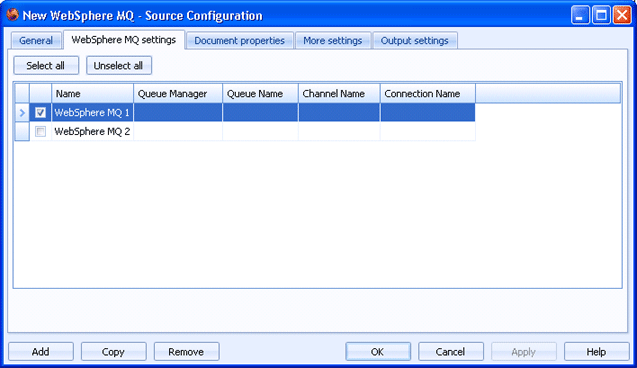Switch to the General tab
The image size is (637, 368).
click(x=36, y=41)
